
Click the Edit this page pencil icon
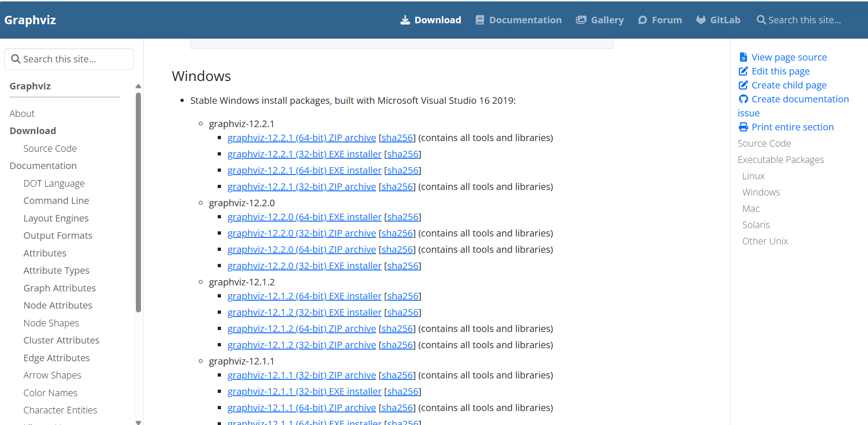(x=743, y=71)
